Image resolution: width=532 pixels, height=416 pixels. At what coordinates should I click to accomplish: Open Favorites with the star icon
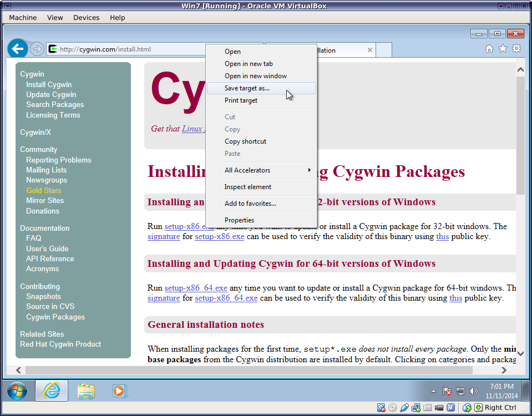503,49
